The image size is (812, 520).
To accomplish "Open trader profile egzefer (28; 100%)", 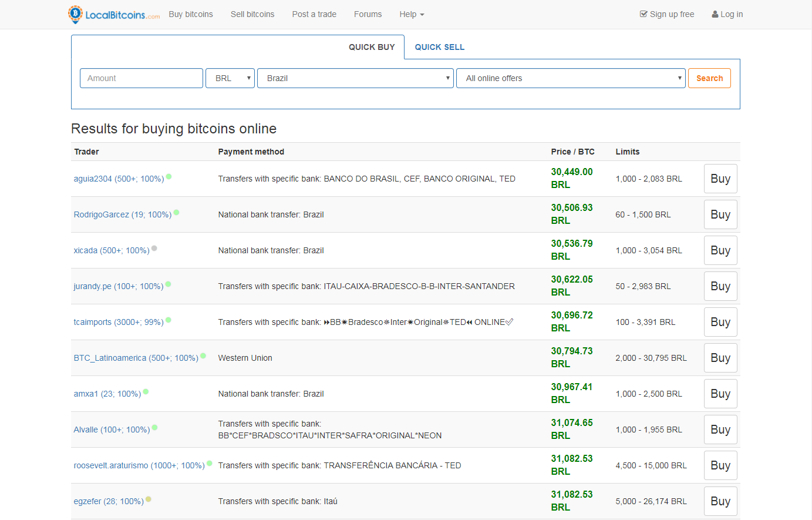I will click(x=109, y=501).
